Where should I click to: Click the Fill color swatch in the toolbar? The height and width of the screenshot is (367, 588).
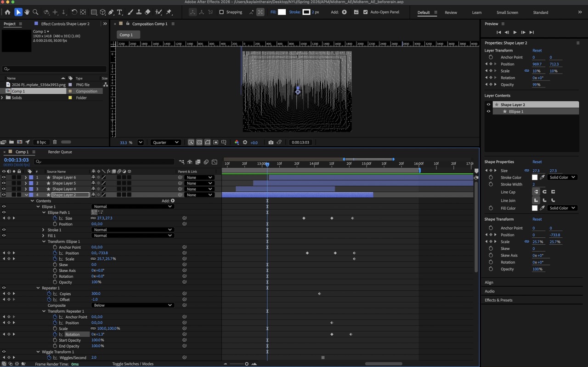tap(282, 12)
